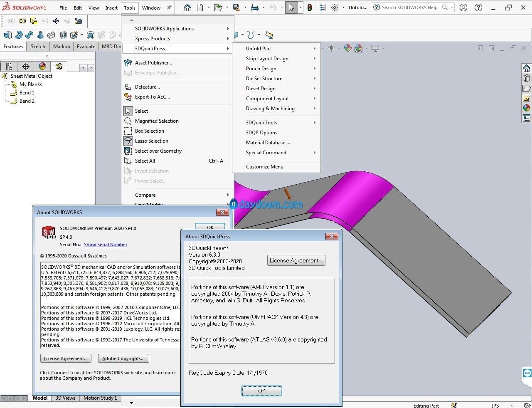Image resolution: width=532 pixels, height=408 pixels.
Task: Click License Agreement... in About 3DQuickPress dialog
Action: point(296,260)
